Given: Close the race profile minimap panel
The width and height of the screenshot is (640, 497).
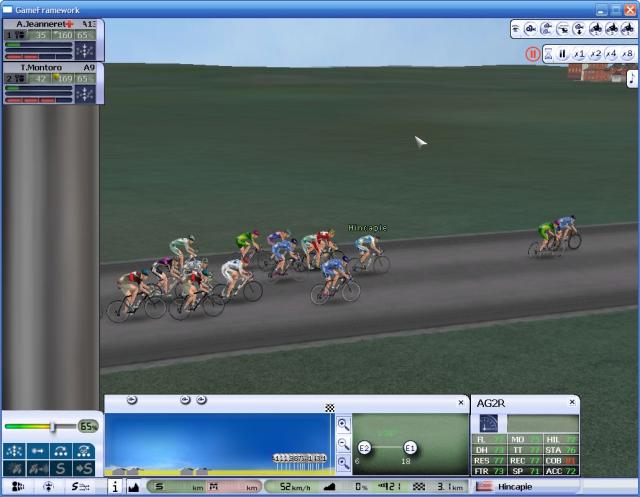Looking at the screenshot, I should (461, 402).
